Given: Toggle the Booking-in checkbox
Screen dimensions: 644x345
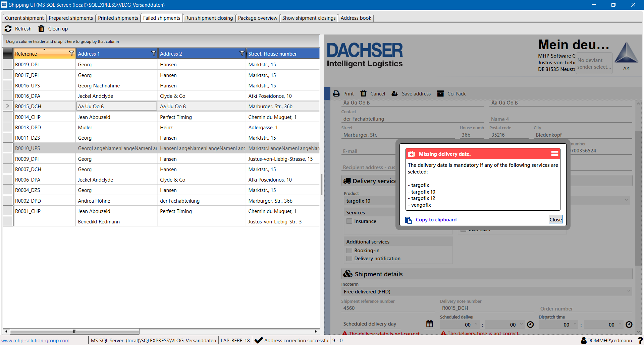Looking at the screenshot, I should coord(350,251).
